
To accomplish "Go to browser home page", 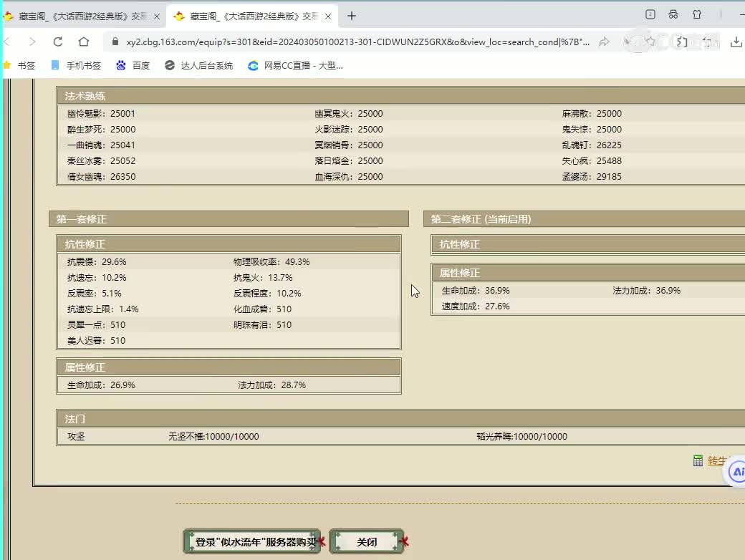I will click(x=84, y=42).
